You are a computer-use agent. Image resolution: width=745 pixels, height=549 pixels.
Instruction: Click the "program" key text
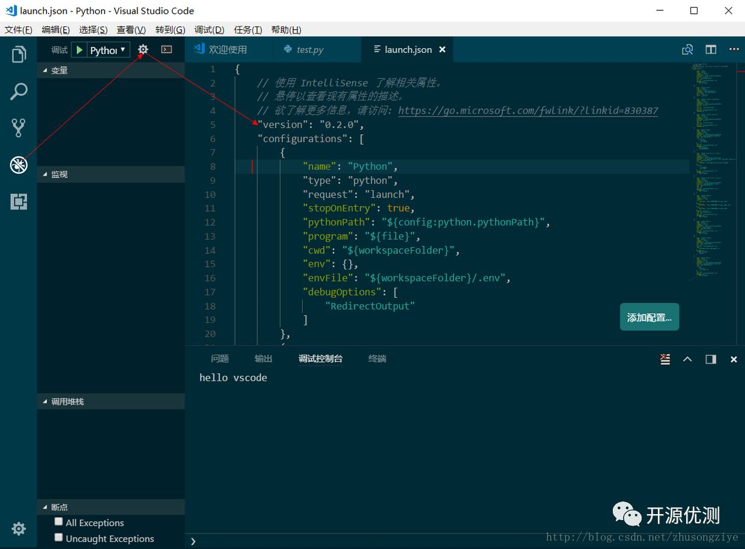click(x=328, y=236)
